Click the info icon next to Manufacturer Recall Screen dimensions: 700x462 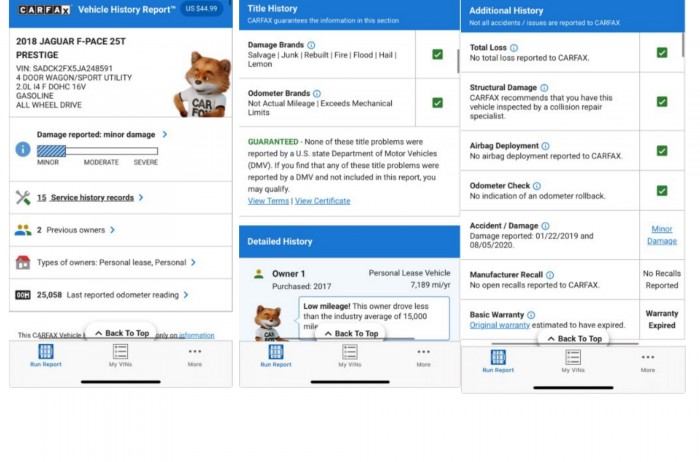click(550, 275)
